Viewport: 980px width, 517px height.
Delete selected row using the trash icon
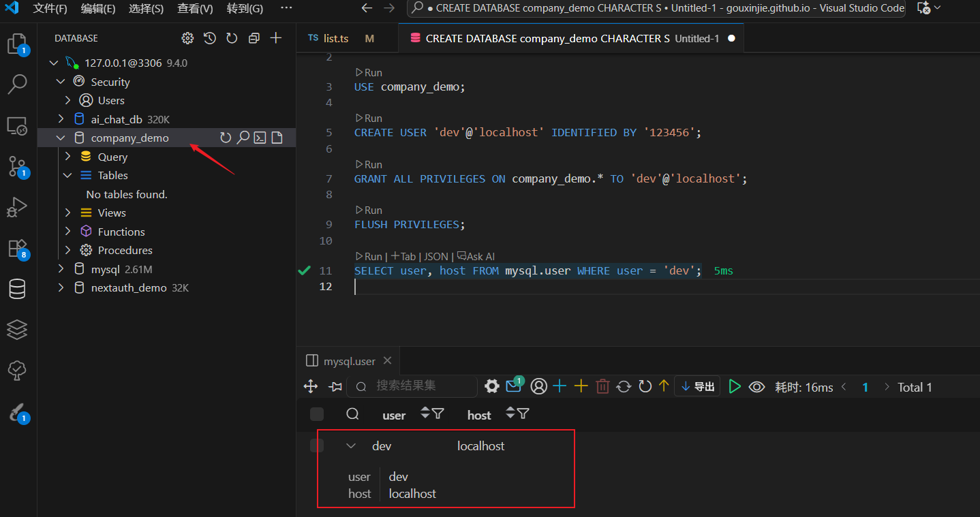click(602, 386)
